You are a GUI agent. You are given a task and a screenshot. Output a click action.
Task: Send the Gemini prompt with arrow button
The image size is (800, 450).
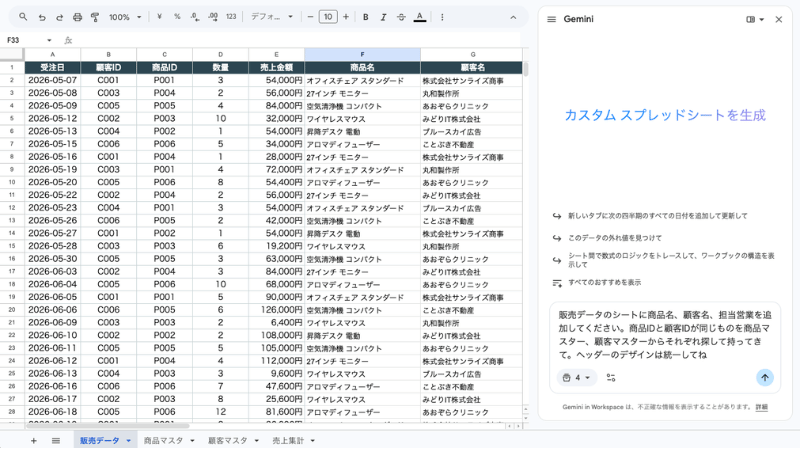pyautogui.click(x=764, y=378)
